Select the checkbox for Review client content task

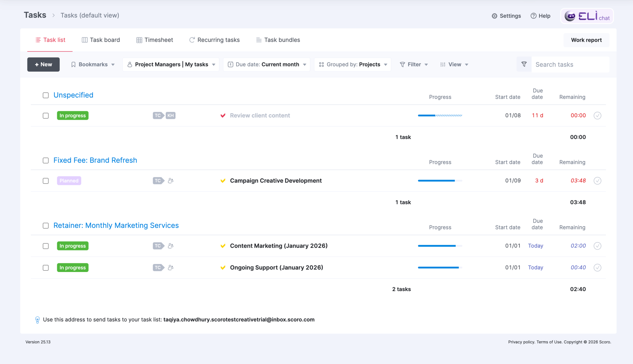(x=46, y=115)
